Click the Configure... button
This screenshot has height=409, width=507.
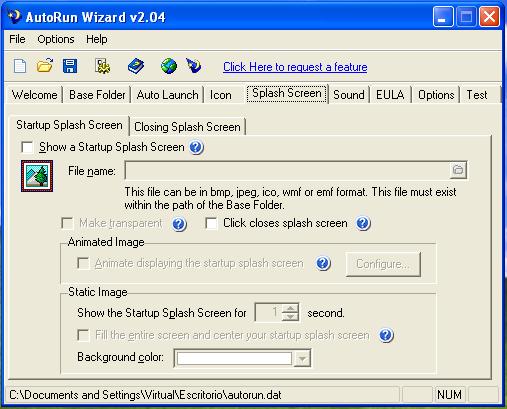(x=383, y=264)
